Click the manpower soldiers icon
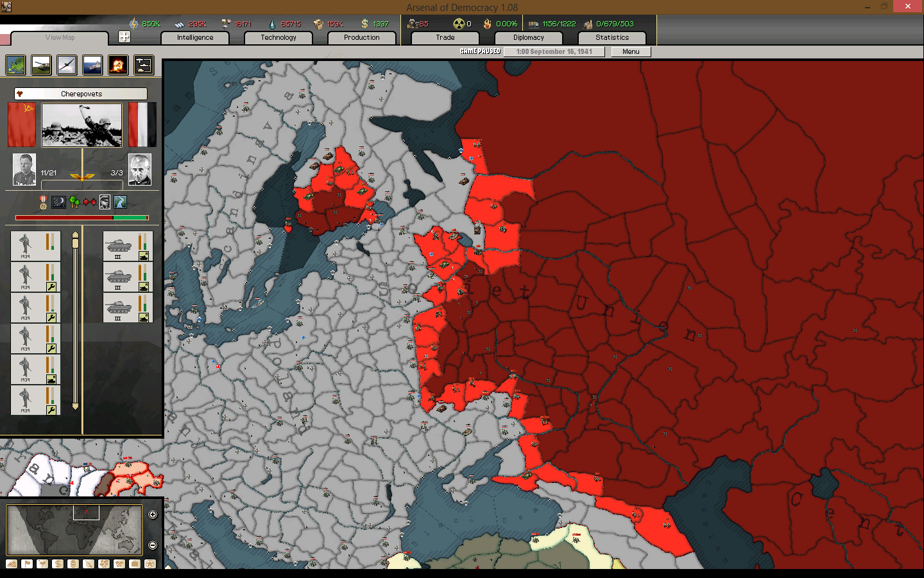 coord(413,24)
